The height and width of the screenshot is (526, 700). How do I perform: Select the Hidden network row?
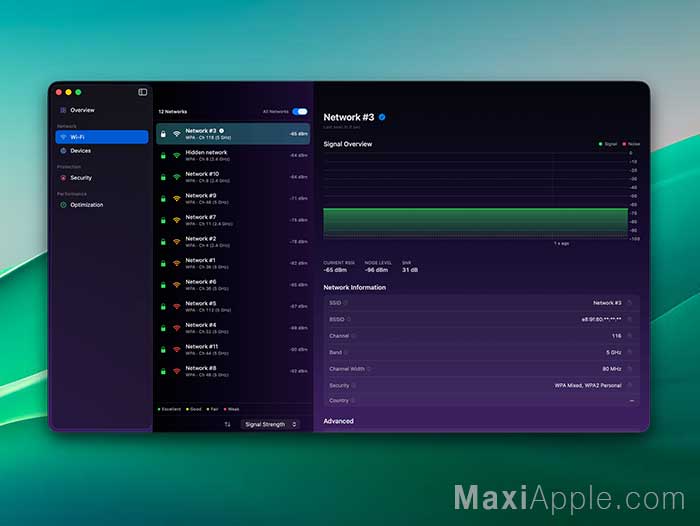click(x=233, y=155)
